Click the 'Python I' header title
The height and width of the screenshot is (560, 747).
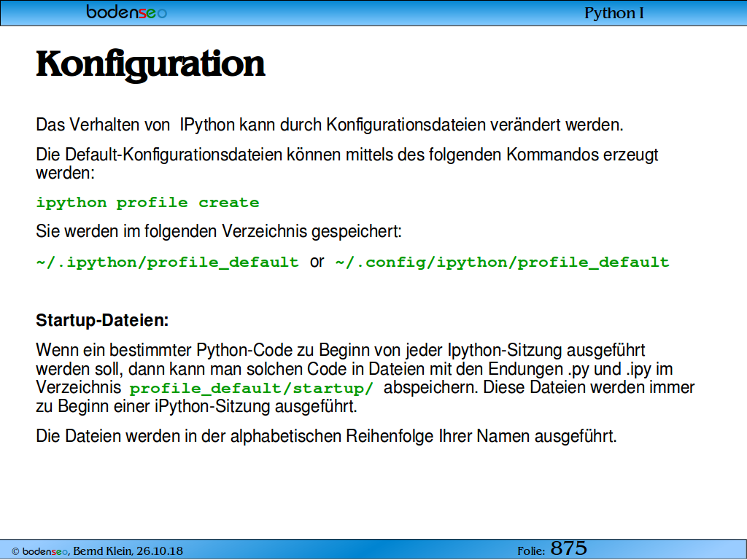click(x=614, y=13)
